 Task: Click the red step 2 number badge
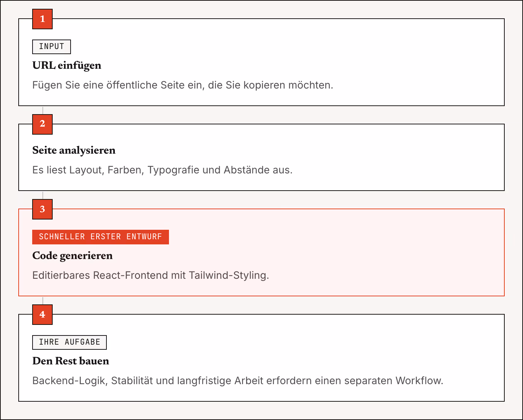coord(42,124)
